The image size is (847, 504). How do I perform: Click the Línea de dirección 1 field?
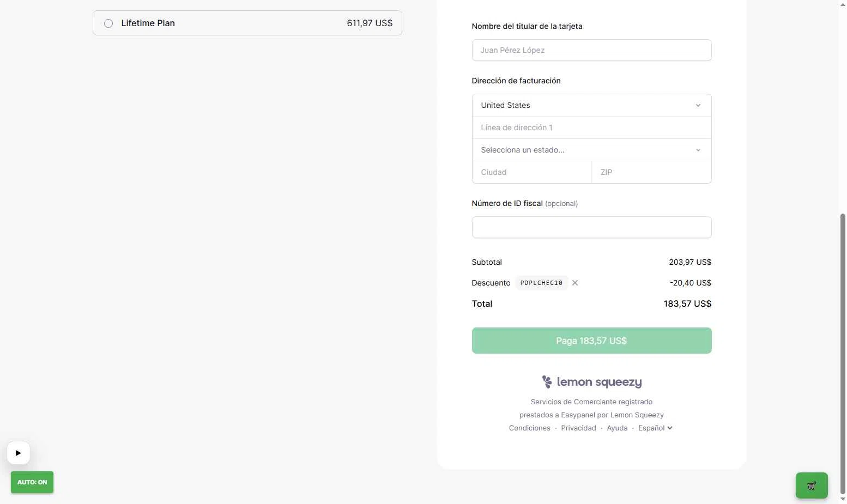click(591, 127)
